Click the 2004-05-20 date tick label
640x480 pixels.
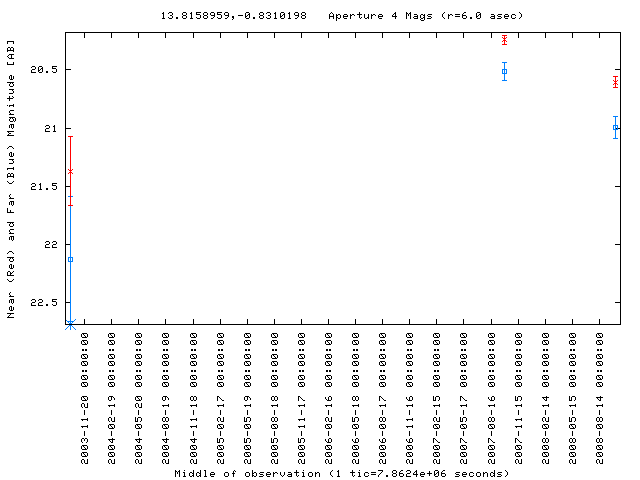tap(139, 398)
